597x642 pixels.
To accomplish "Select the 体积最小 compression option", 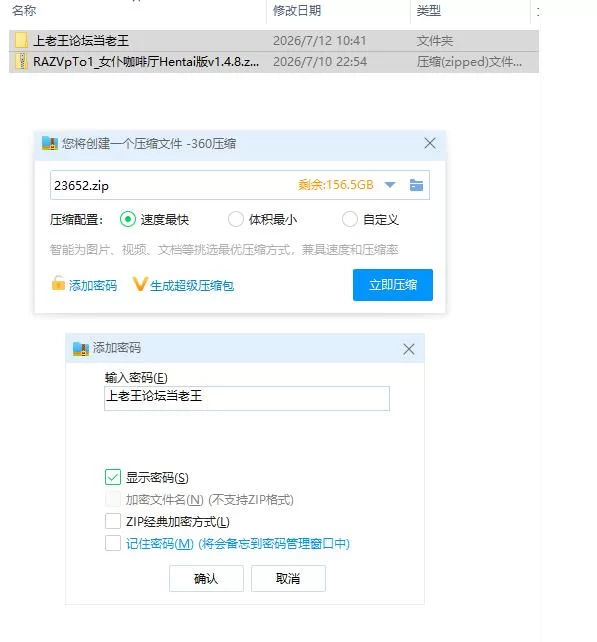I will point(235,219).
